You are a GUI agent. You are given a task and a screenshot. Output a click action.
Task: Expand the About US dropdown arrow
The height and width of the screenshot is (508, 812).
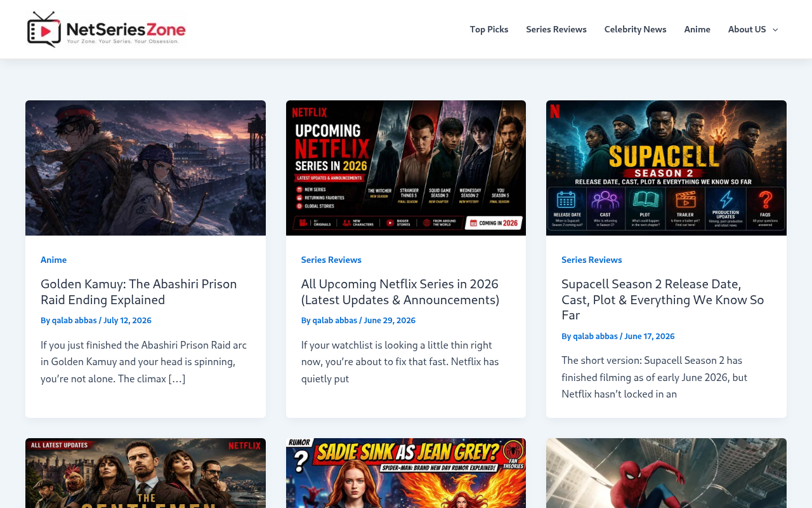775,30
